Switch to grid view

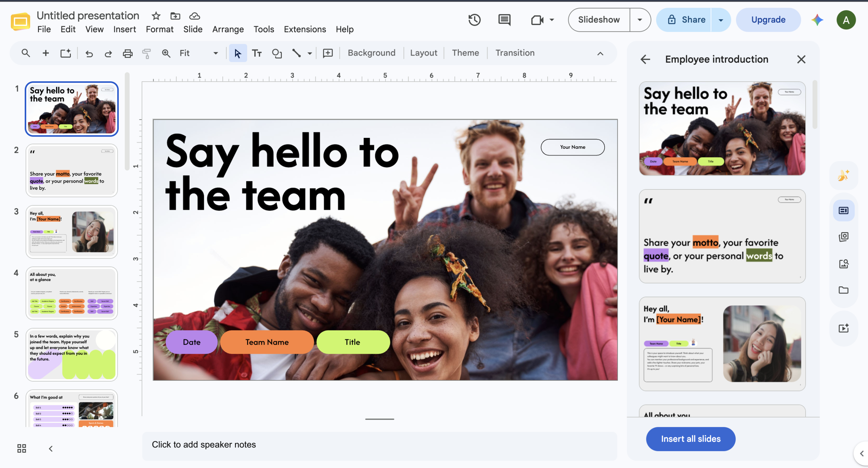(x=22, y=448)
